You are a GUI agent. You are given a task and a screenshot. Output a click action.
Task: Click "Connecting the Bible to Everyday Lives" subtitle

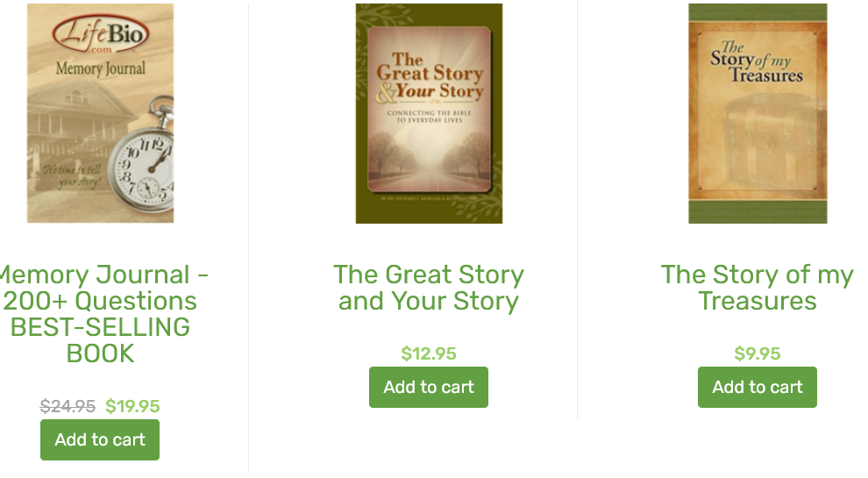click(429, 117)
